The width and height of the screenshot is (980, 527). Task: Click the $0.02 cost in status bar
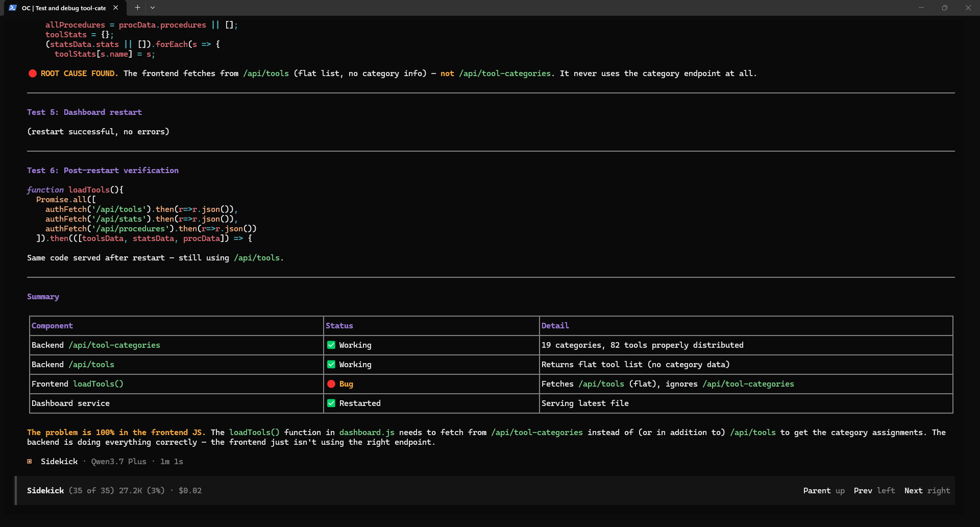[x=190, y=491]
